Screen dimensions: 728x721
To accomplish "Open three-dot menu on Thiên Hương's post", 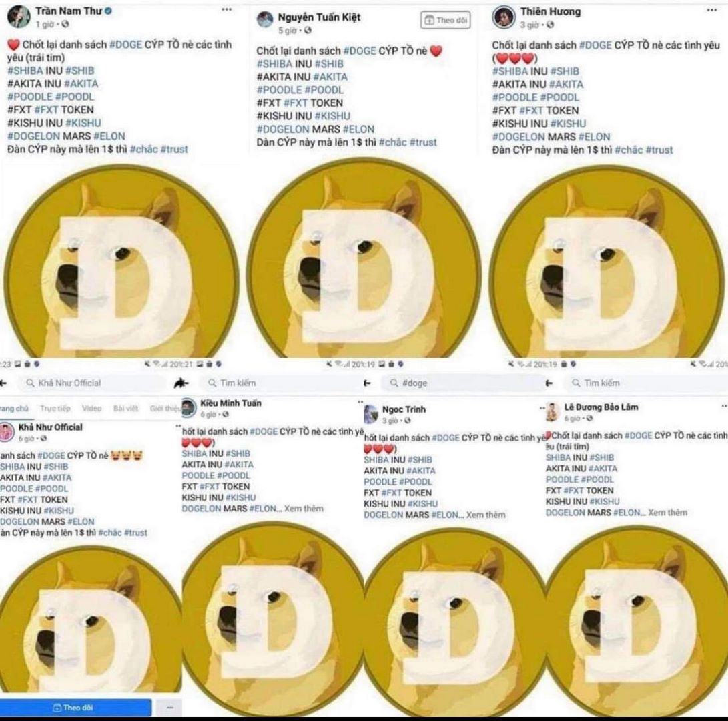I will pos(711,10).
